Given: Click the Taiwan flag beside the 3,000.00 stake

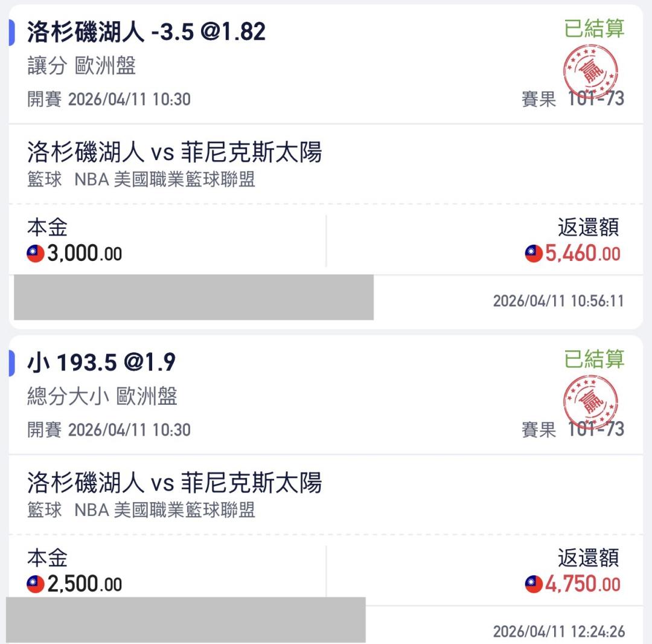Looking at the screenshot, I should click(36, 254).
